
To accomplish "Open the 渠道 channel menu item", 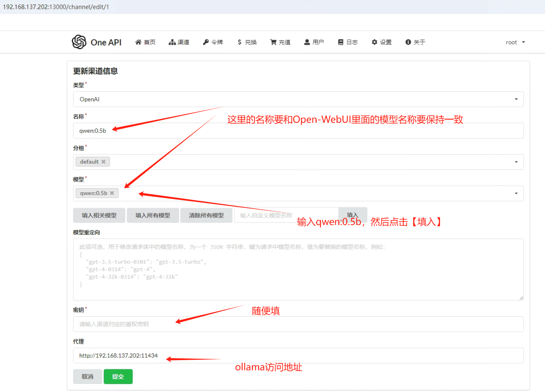I will pyautogui.click(x=179, y=42).
